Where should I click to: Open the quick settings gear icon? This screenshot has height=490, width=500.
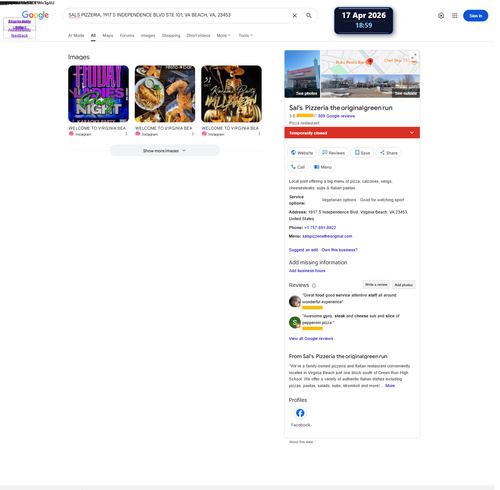point(441,16)
